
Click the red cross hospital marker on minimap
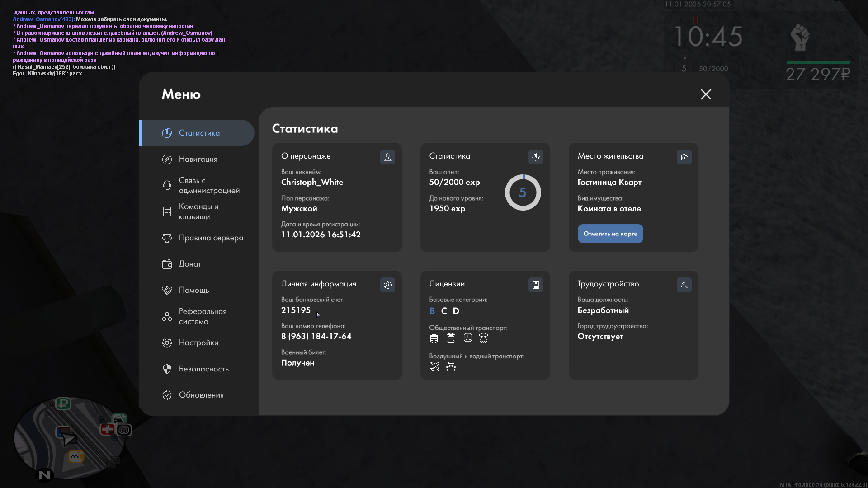click(107, 429)
